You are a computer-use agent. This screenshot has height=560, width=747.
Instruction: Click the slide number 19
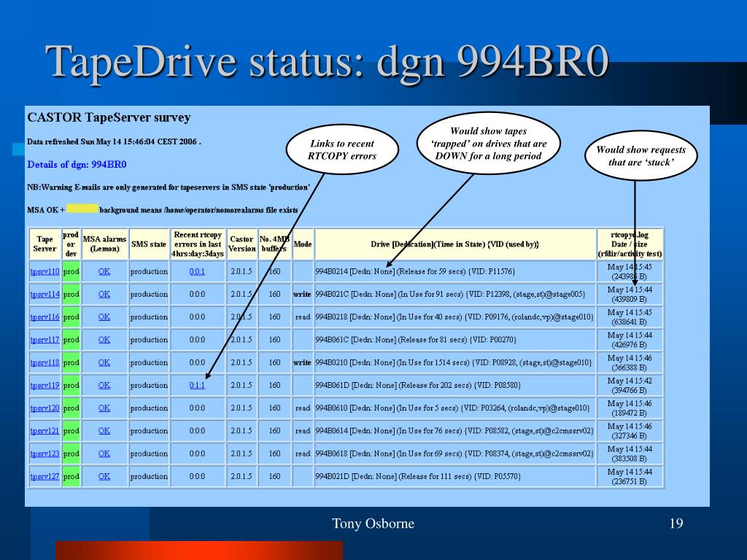pos(676,524)
